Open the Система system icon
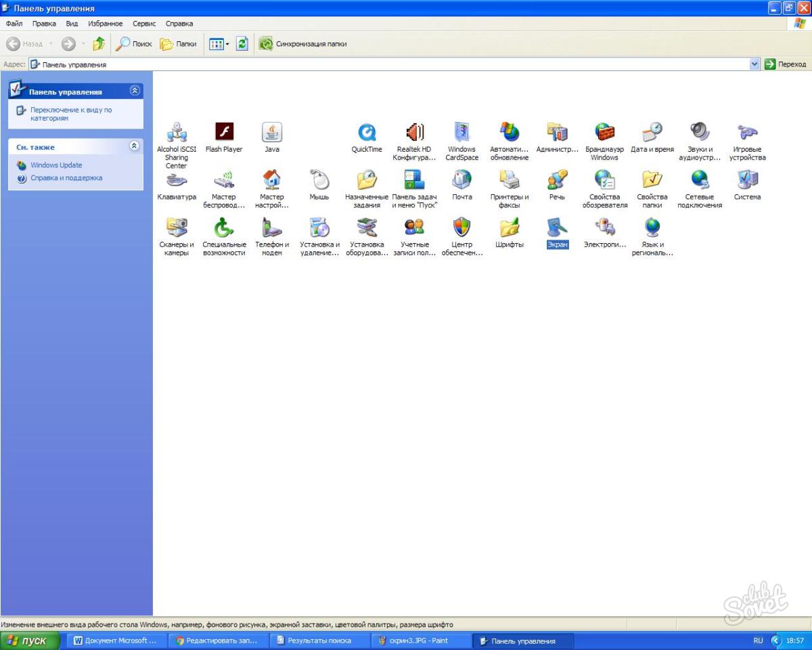The height and width of the screenshot is (650, 812). pos(747,180)
